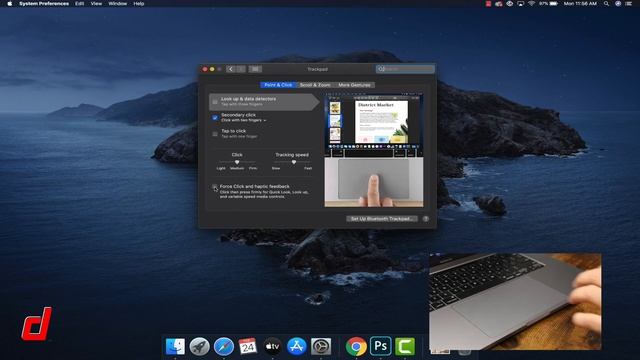Switch to More Gestures tab
This screenshot has width=640, height=360.
pos(354,85)
